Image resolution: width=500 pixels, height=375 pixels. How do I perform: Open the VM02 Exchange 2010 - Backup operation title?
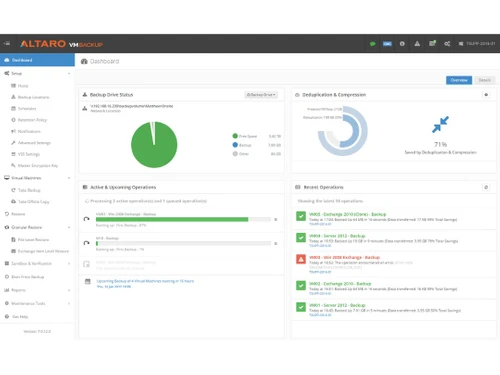340,284
